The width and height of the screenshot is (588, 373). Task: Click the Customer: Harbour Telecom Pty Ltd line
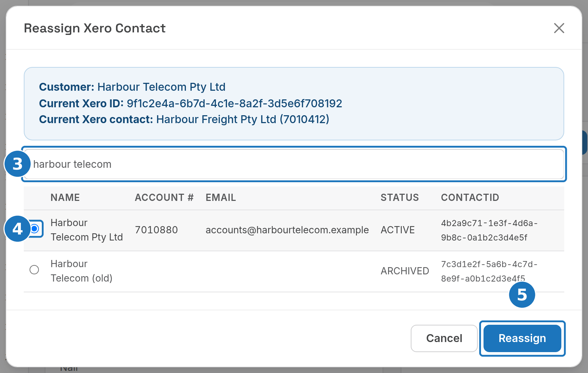(x=132, y=87)
